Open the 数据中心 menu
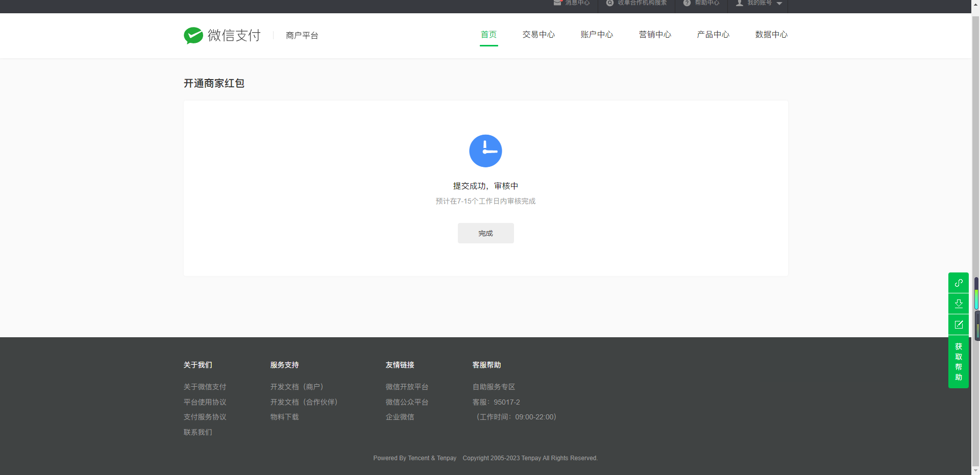This screenshot has width=980, height=475. pos(771,35)
